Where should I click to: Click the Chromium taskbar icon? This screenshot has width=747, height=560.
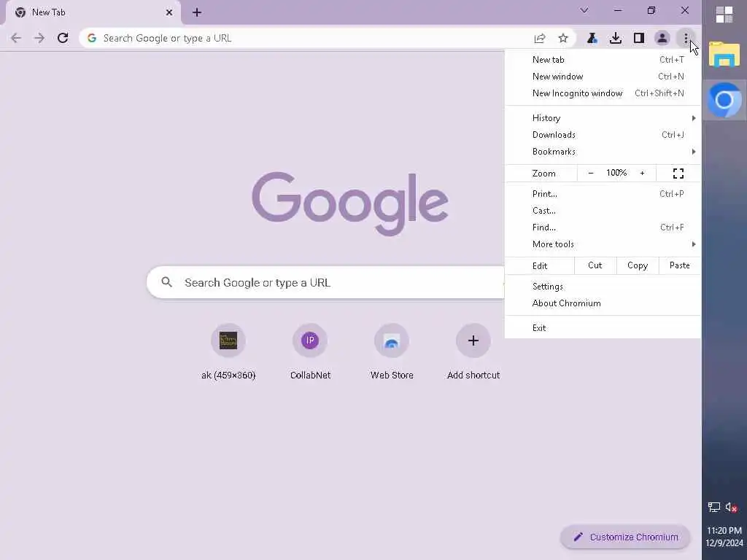point(724,100)
